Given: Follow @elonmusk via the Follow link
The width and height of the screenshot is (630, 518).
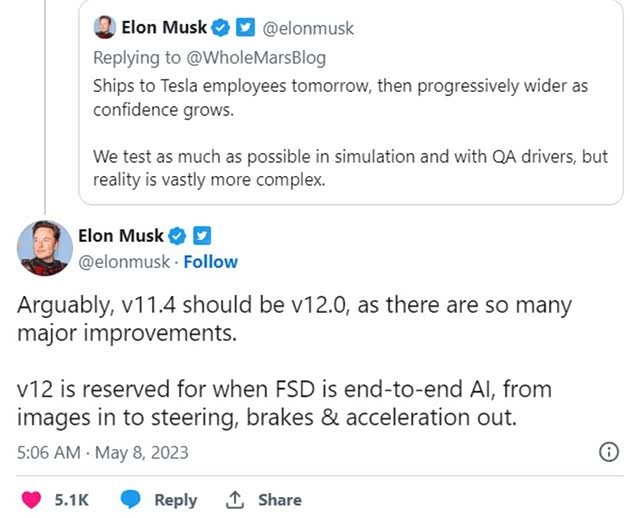Looking at the screenshot, I should point(210,262).
